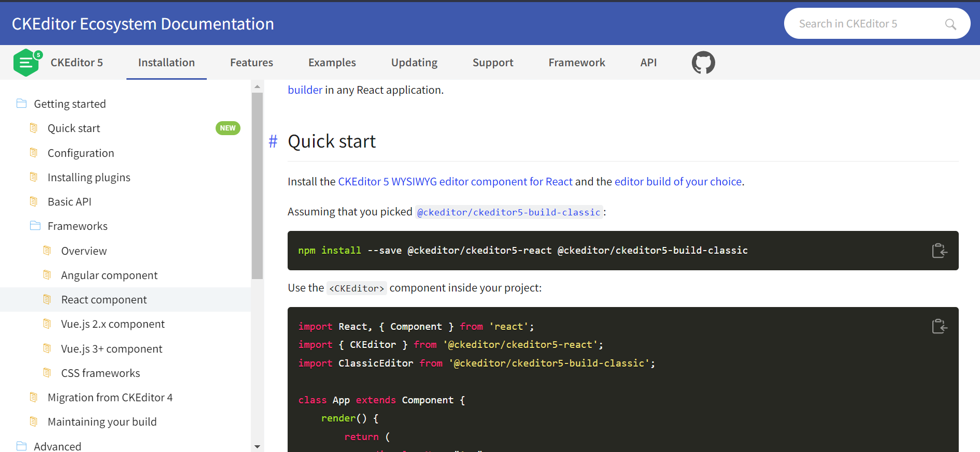Open the Configuration page
Screen dimensions: 980x452
pyautogui.click(x=81, y=153)
